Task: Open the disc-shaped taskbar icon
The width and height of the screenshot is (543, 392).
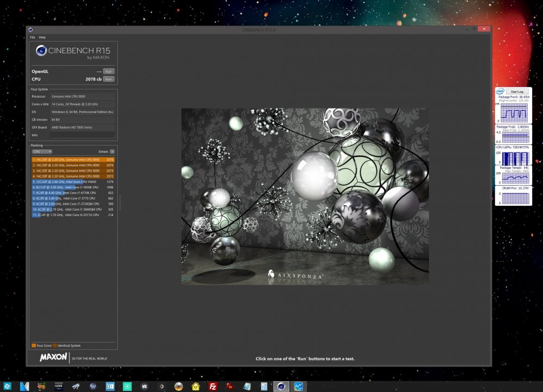Action: (x=179, y=386)
